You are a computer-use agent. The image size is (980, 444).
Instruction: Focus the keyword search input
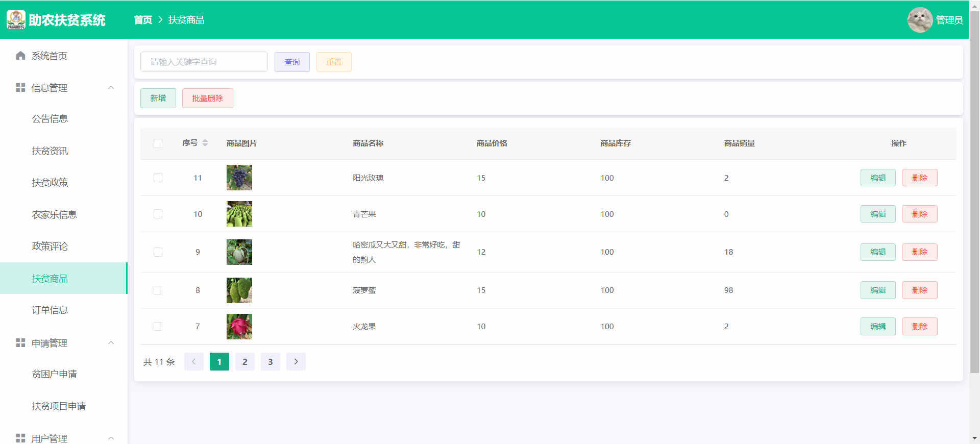(204, 62)
